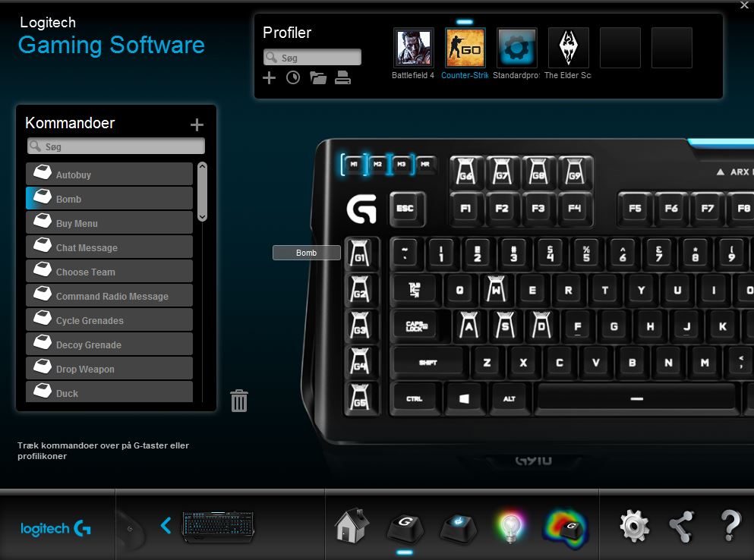Open the input heat map icon

coord(566,529)
